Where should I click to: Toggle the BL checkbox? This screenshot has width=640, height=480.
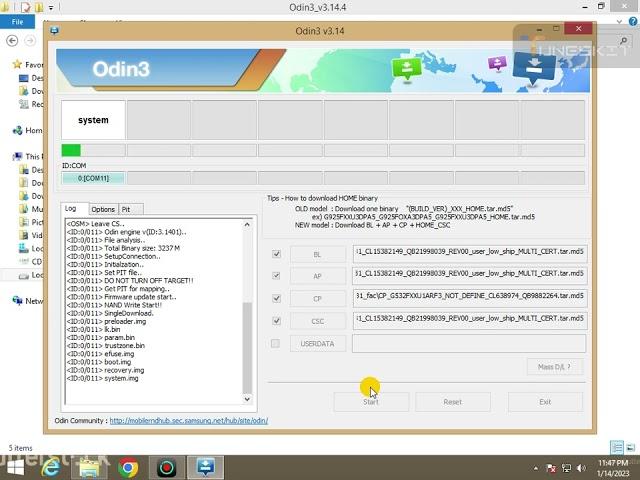pyautogui.click(x=276, y=254)
